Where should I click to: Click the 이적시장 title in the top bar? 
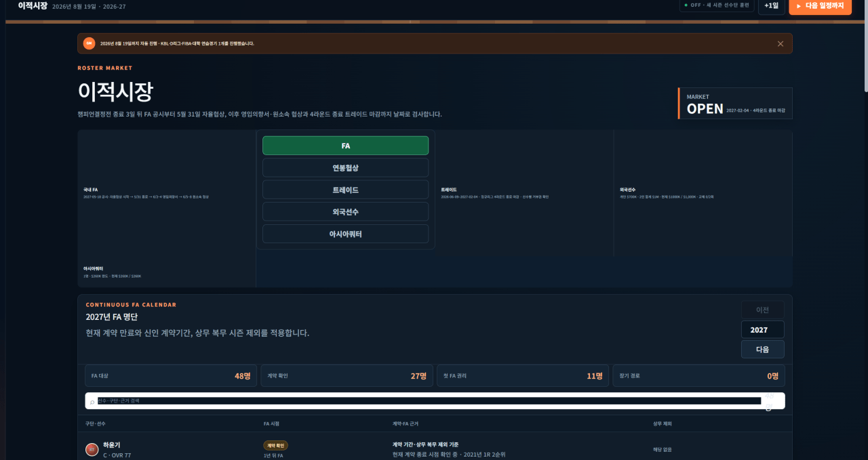pos(33,5)
